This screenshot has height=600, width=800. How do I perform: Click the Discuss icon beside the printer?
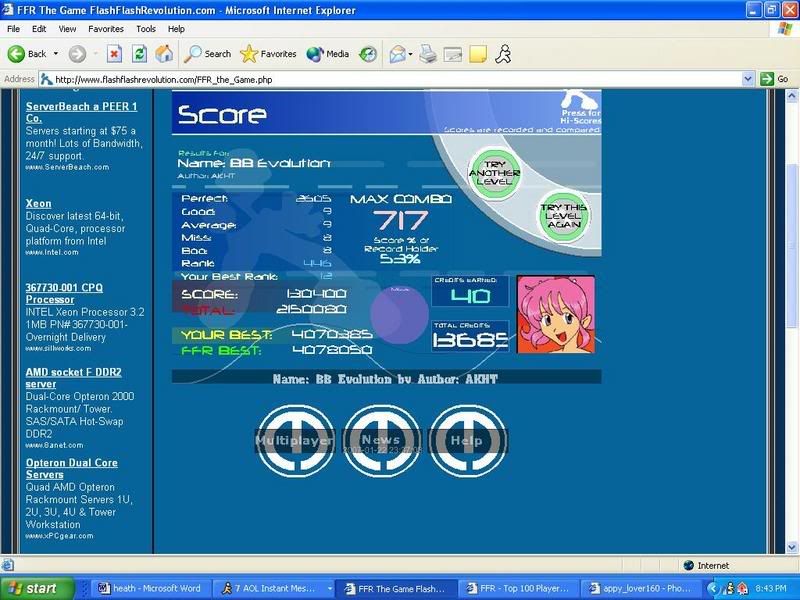point(453,54)
